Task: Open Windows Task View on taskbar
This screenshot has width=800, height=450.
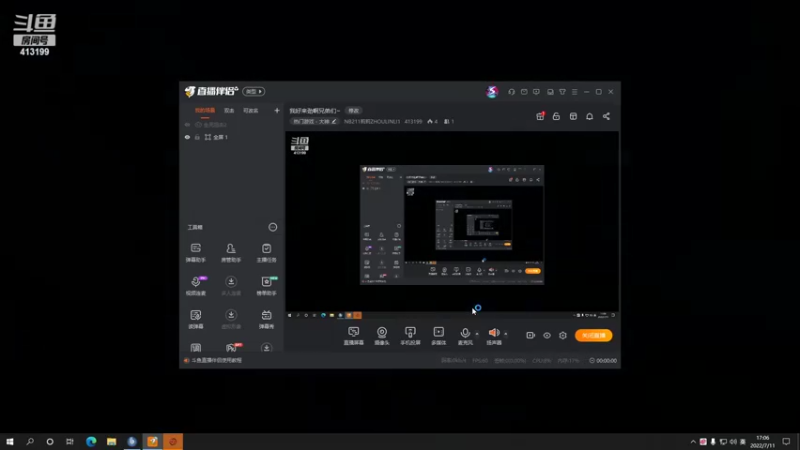Action: tap(70, 441)
